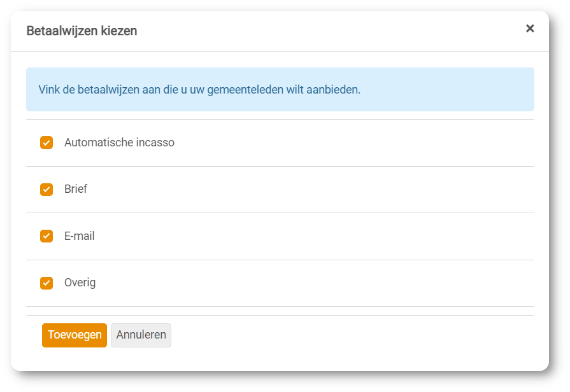Click the 'Automatische incasso' label text
570x392 pixels.
click(119, 143)
